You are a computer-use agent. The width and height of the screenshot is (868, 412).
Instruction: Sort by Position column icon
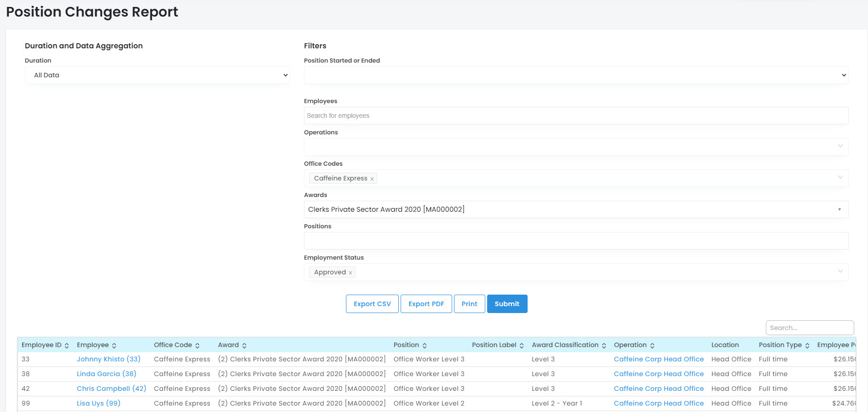point(425,346)
